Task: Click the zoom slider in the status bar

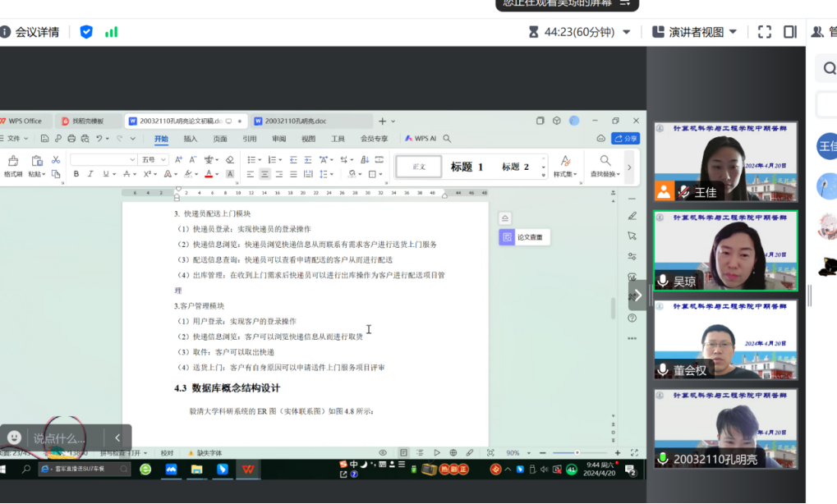Action: [577, 452]
